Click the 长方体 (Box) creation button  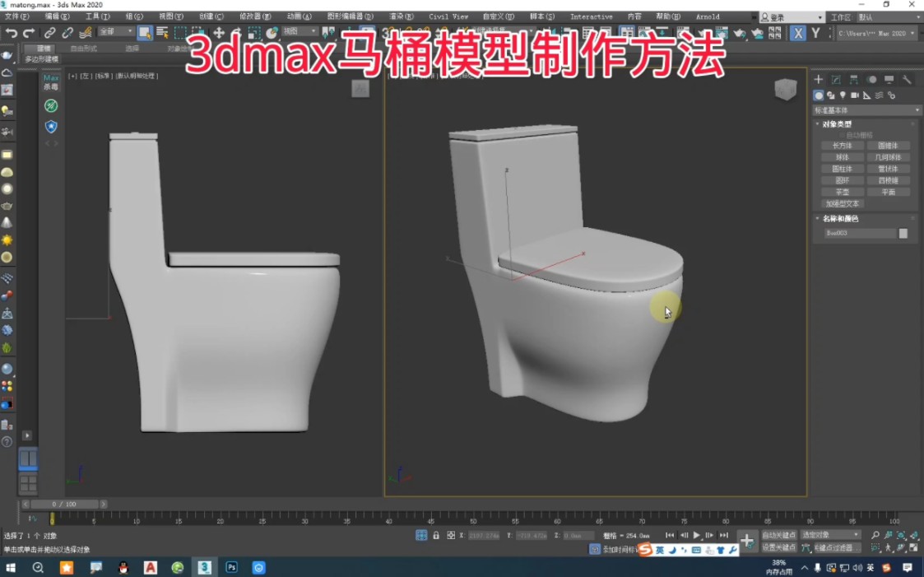coord(842,146)
